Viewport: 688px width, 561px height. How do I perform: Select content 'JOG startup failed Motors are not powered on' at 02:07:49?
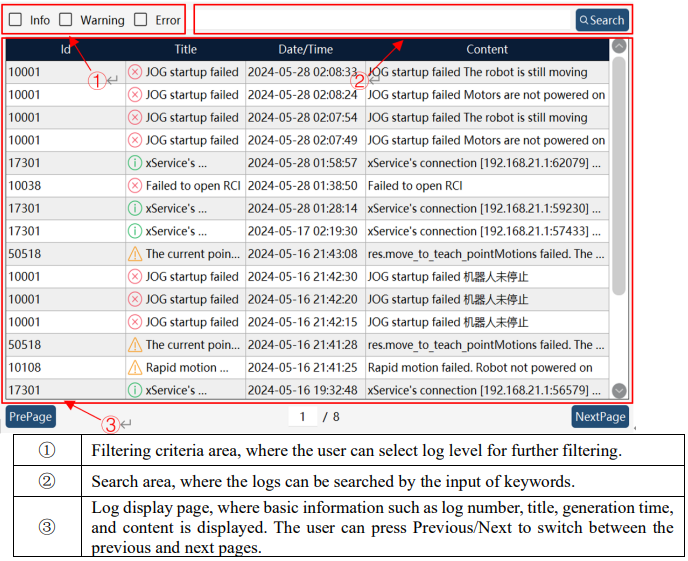click(487, 140)
